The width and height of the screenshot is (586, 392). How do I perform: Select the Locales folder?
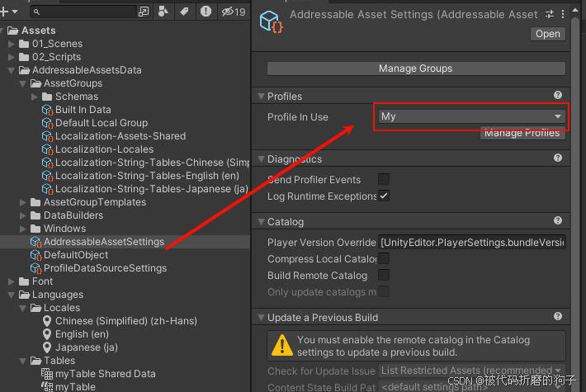click(55, 308)
